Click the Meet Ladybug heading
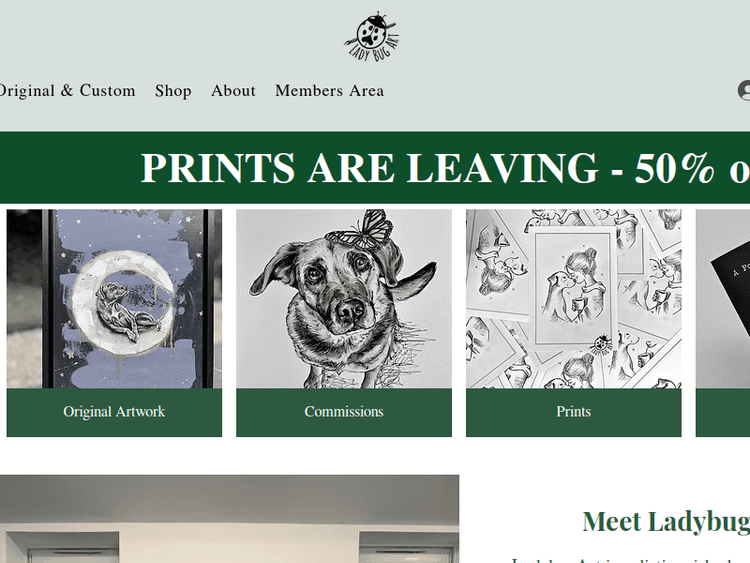 pos(666,521)
